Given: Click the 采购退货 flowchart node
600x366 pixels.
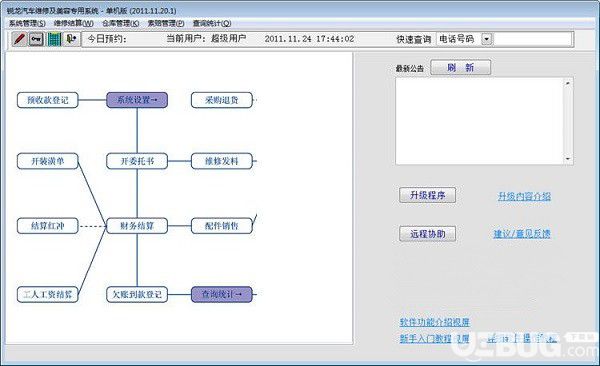Looking at the screenshot, I should 222,100.
